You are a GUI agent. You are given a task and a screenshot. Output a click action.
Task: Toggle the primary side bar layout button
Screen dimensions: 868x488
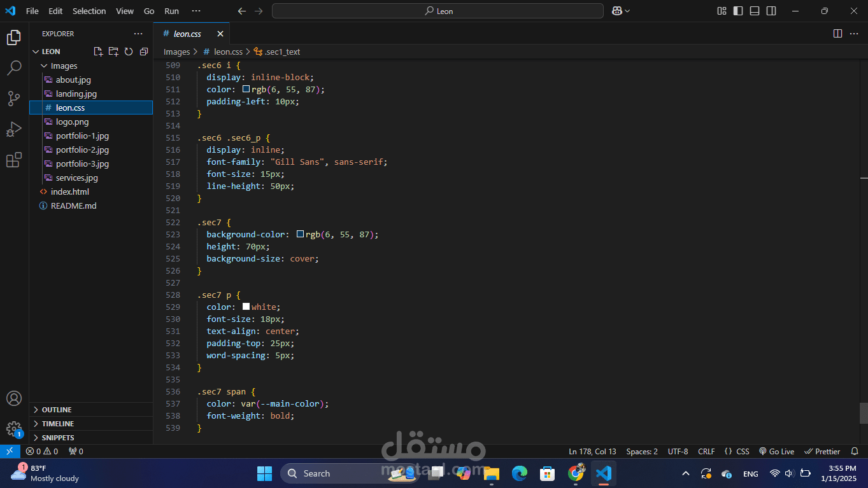(738, 11)
